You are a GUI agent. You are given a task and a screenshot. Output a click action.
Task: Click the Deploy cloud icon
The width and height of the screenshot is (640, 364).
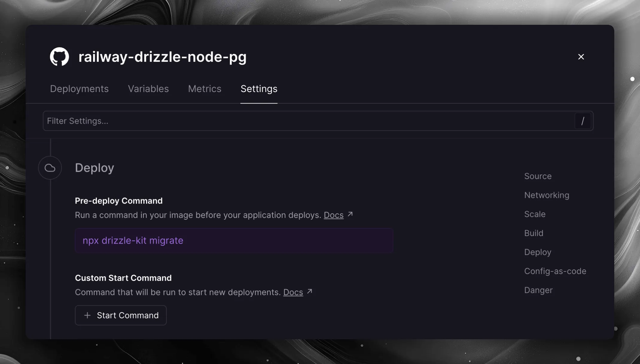(x=50, y=168)
